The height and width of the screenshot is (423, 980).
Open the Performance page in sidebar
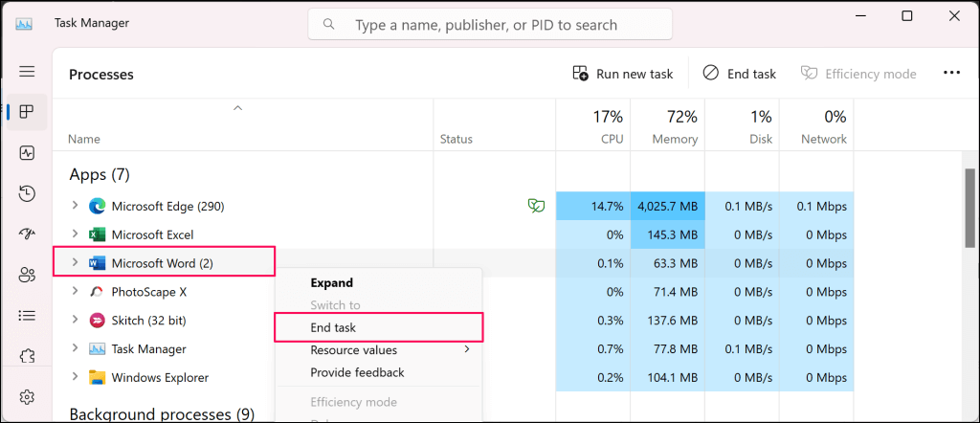27,153
